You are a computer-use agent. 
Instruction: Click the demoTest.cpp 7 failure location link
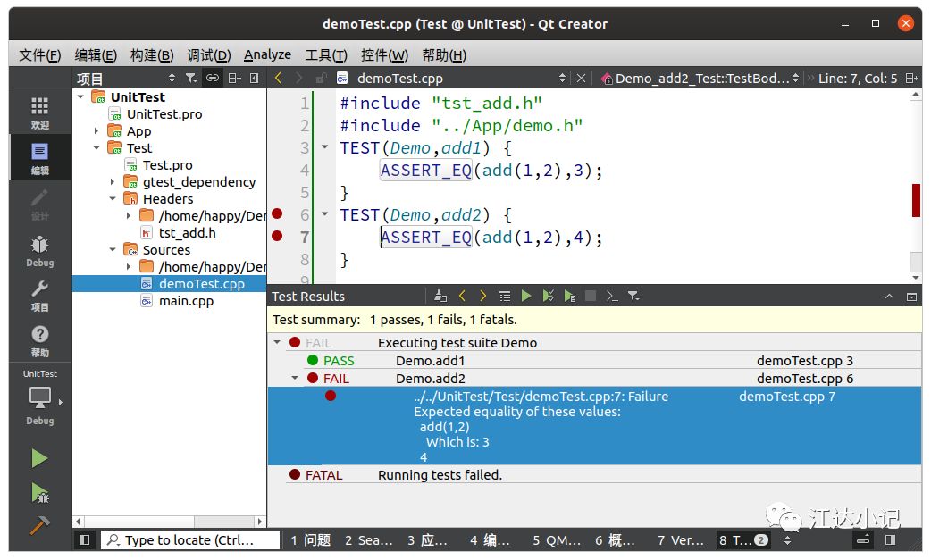(787, 397)
